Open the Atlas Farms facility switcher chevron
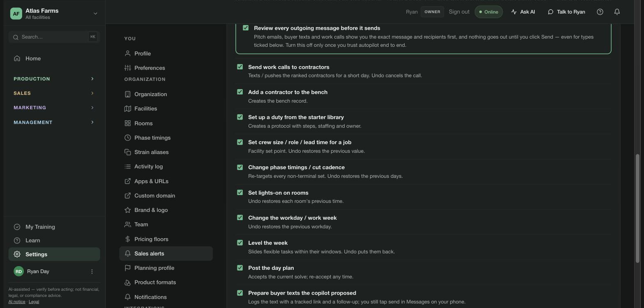This screenshot has width=644, height=308. click(x=95, y=14)
